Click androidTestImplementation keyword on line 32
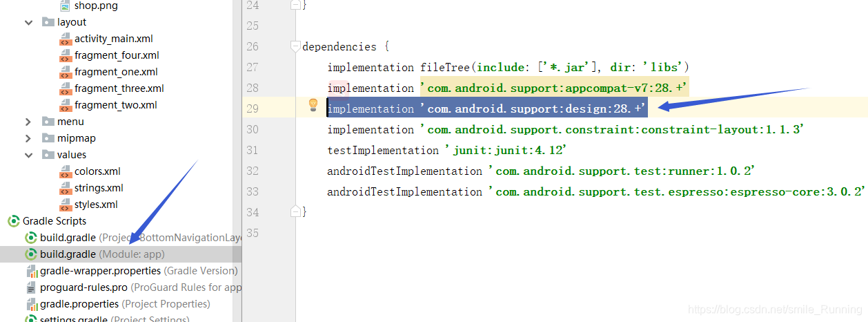868x322 pixels. point(404,171)
